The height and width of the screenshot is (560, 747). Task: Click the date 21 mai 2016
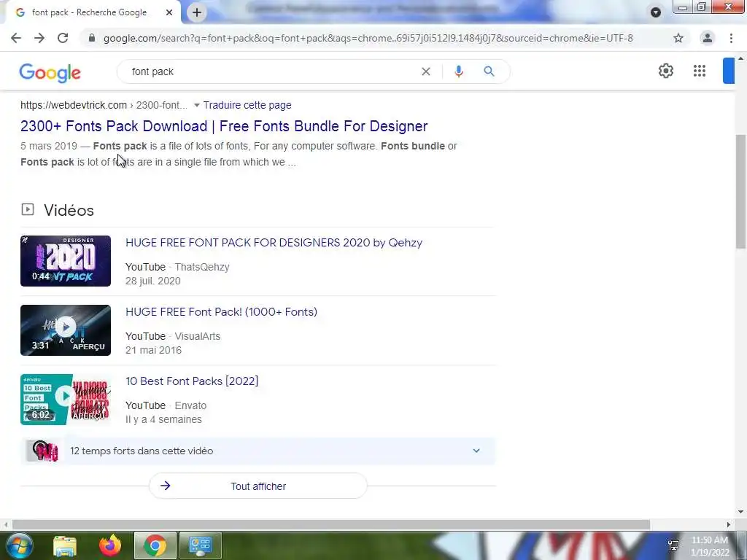point(153,350)
